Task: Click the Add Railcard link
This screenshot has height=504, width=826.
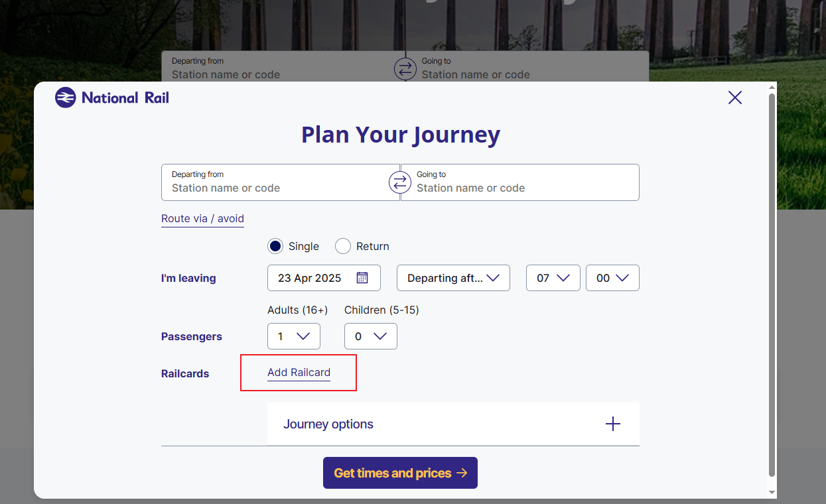Action: pyautogui.click(x=299, y=373)
